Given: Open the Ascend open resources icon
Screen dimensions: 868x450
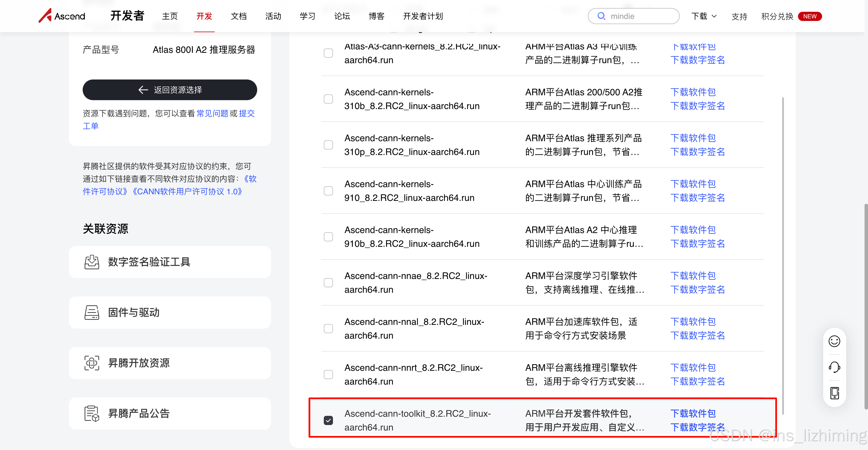Looking at the screenshot, I should click(x=92, y=363).
